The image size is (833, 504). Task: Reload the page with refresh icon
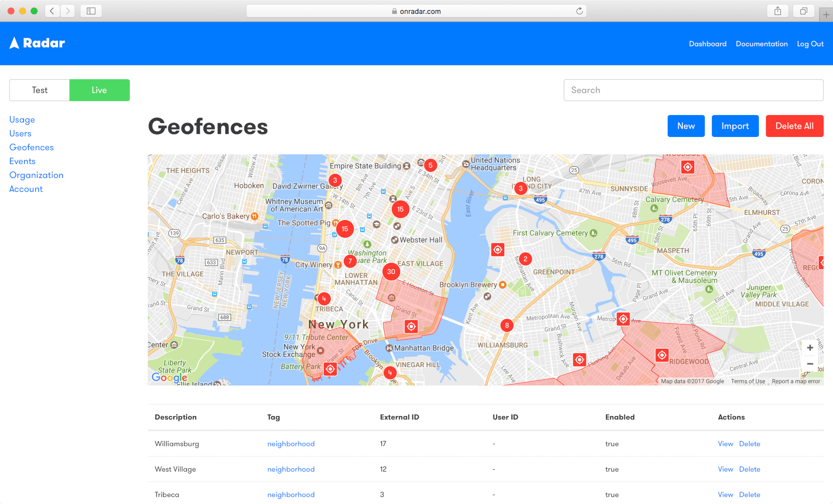point(579,11)
